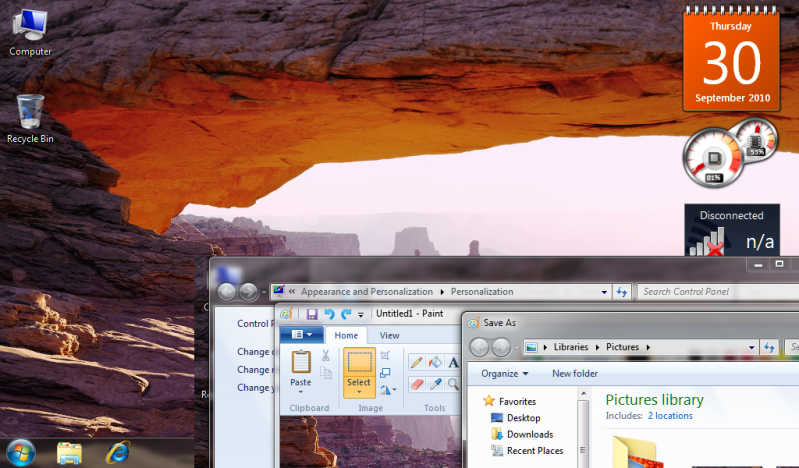Open the Organize dropdown in Save As
This screenshot has width=799, height=468.
[x=505, y=374]
